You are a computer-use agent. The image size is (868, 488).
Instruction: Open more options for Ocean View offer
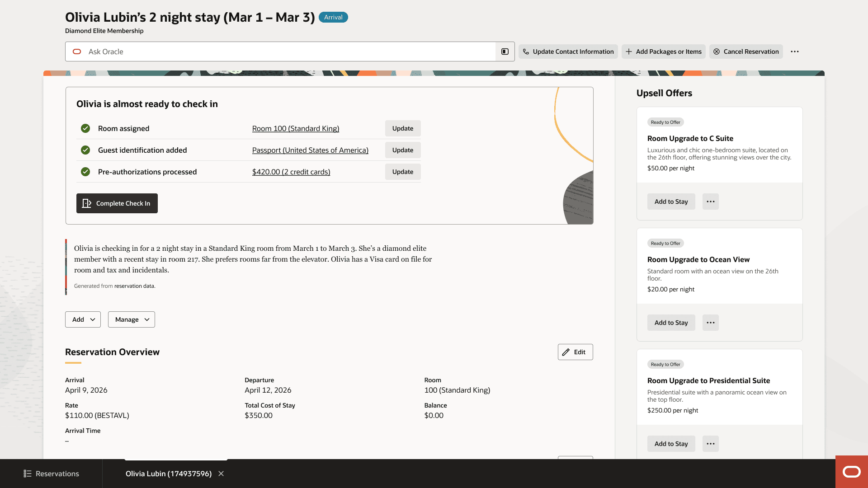click(710, 323)
